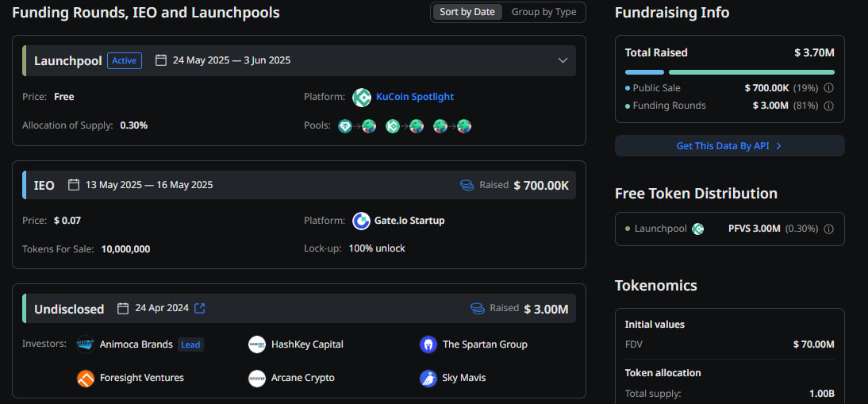Click the Sky Mavis investor logo

click(428, 378)
